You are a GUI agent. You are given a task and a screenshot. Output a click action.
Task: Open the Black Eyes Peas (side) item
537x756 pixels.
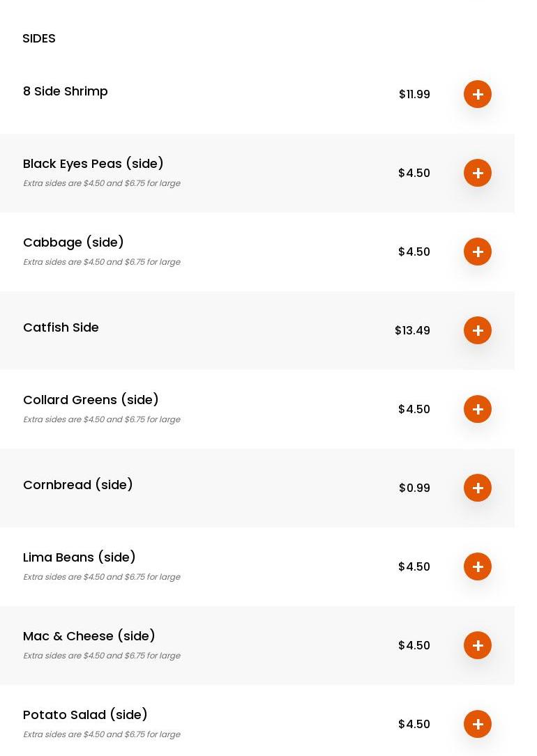pyautogui.click(x=93, y=164)
